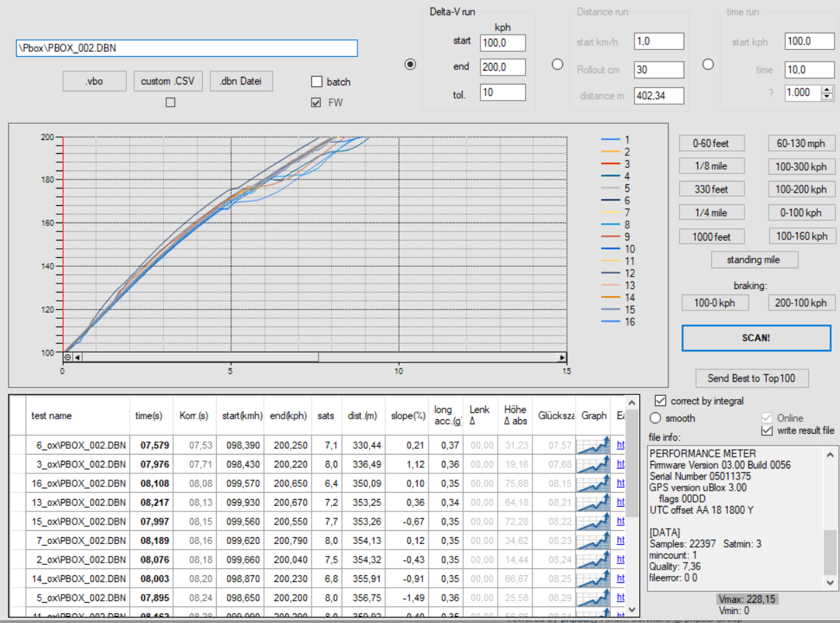Click the file path input field
The width and height of the screenshot is (840, 623).
pyautogui.click(x=186, y=48)
